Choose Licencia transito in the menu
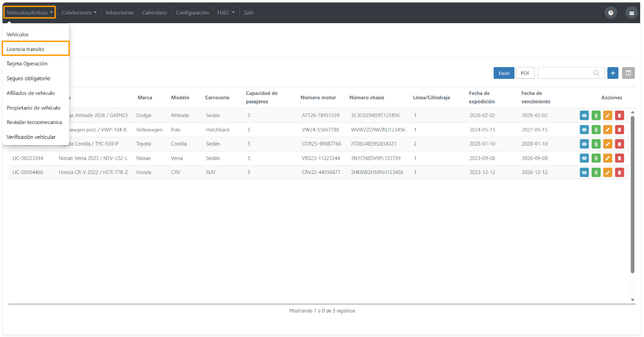This screenshot has height=337, width=644. click(36, 49)
